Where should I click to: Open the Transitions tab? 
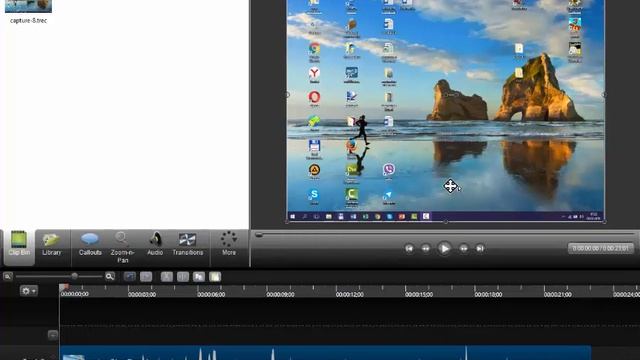click(x=187, y=244)
